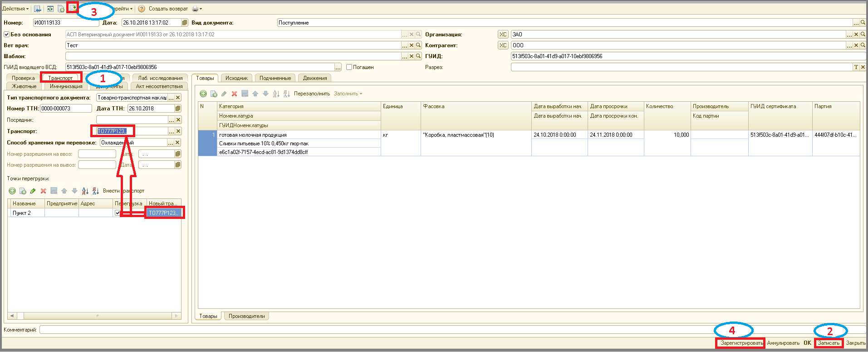Move row down in Товары toolbar
This screenshot has width=868, height=352.
265,94
